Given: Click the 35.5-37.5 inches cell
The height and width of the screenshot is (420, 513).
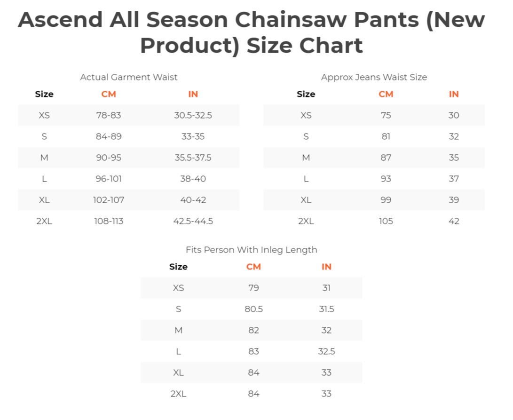Looking at the screenshot, I should [x=193, y=158].
